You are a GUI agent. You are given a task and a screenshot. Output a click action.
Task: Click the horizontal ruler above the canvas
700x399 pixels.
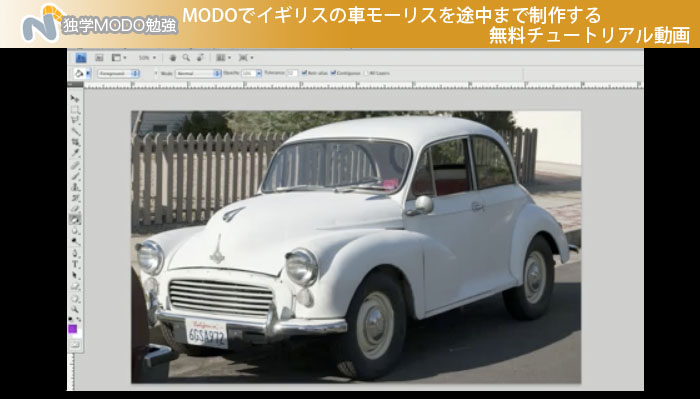[x=363, y=85]
